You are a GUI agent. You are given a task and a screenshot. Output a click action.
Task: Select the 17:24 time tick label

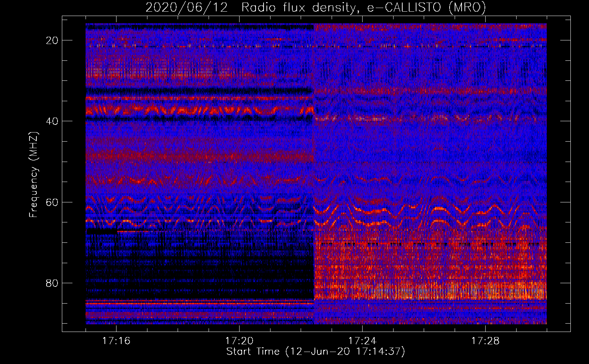pos(362,341)
